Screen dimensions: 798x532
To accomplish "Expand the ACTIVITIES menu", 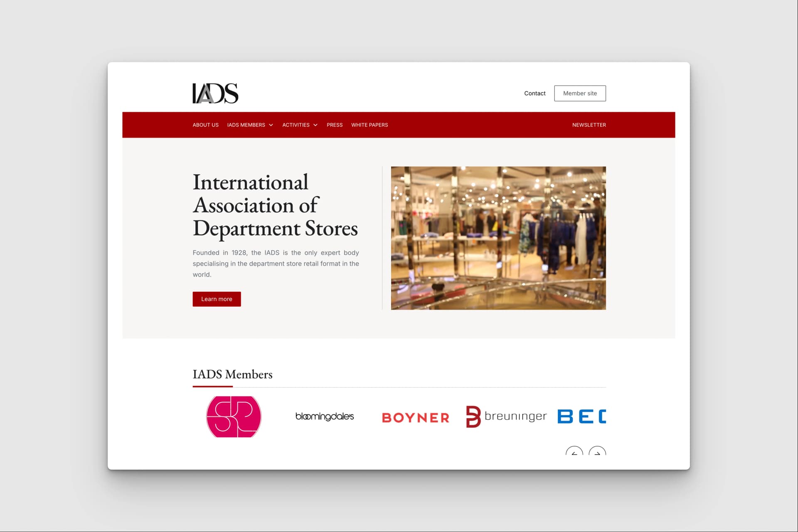I will coord(296,125).
